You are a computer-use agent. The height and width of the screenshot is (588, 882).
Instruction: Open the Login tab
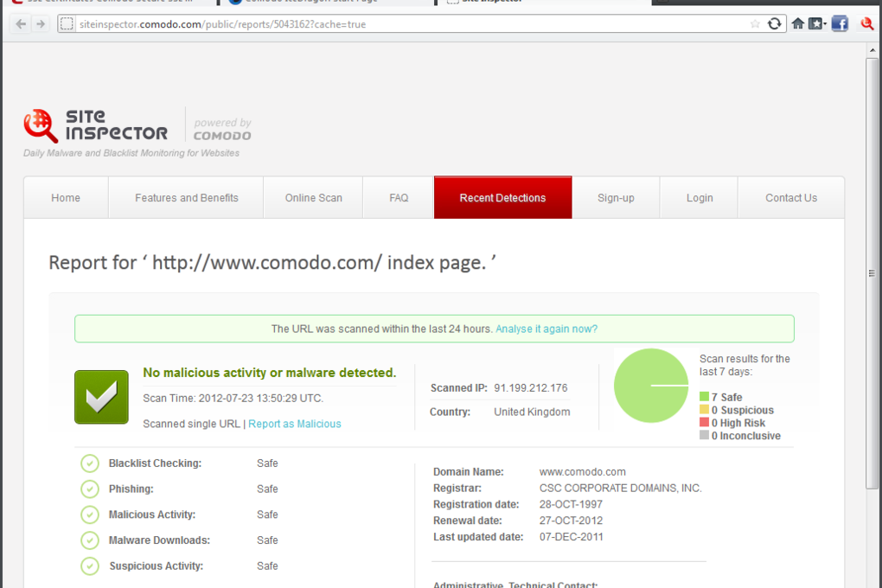pos(700,197)
